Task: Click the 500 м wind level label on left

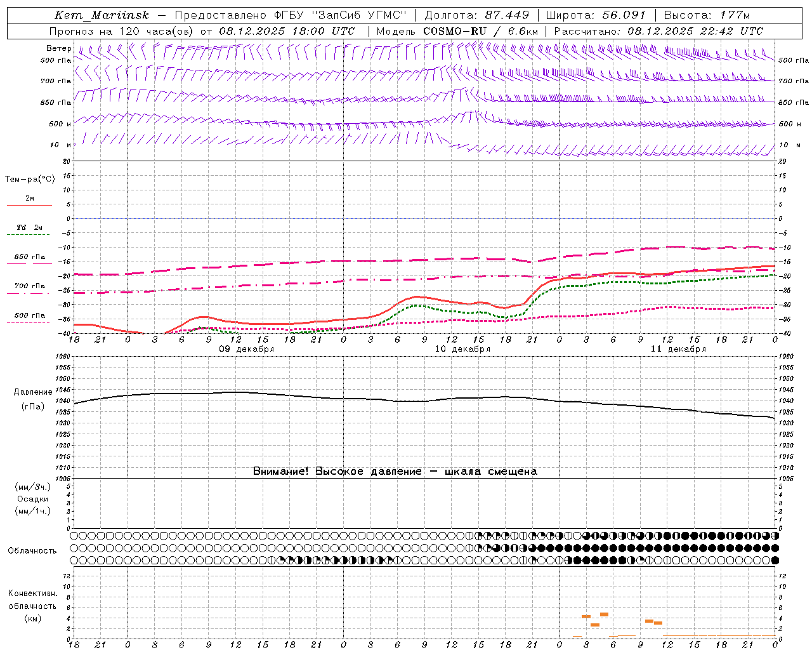Action: [x=60, y=124]
